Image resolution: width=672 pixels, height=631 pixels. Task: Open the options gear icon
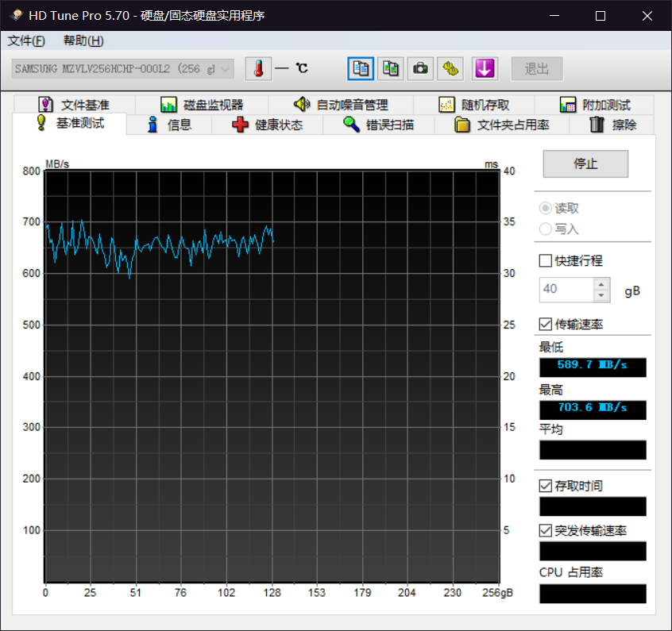[x=450, y=68]
